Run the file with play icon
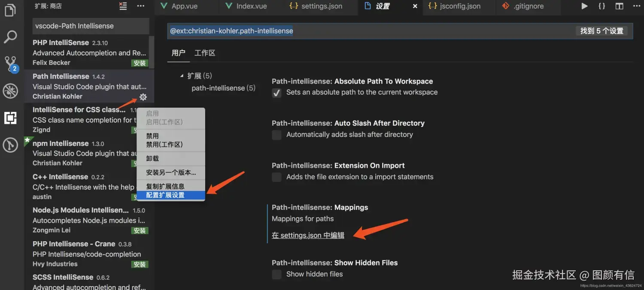 (584, 6)
